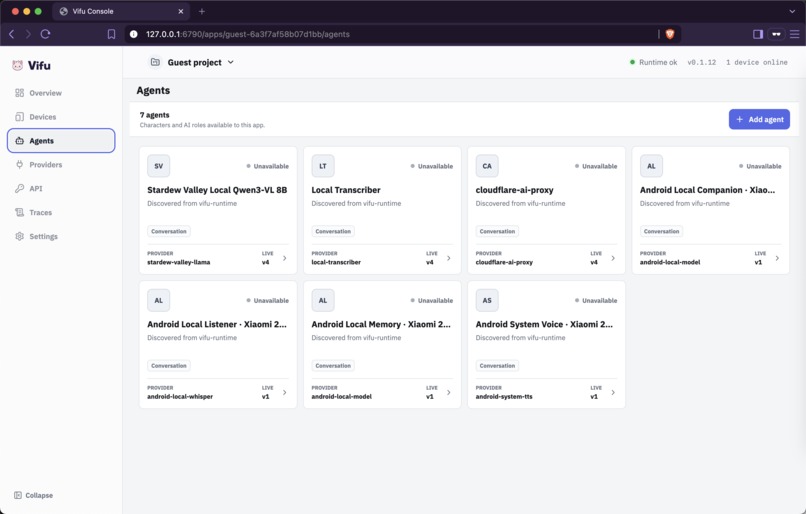This screenshot has height=514, width=806.
Task: Select the Vifu Console tab
Action: [x=121, y=11]
